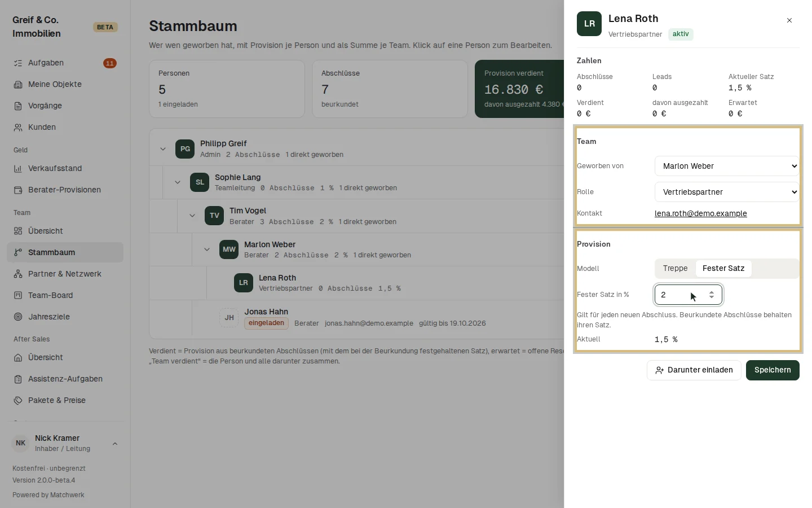812x508 pixels.
Task: Open Aufgaben in the sidebar
Action: (65, 63)
